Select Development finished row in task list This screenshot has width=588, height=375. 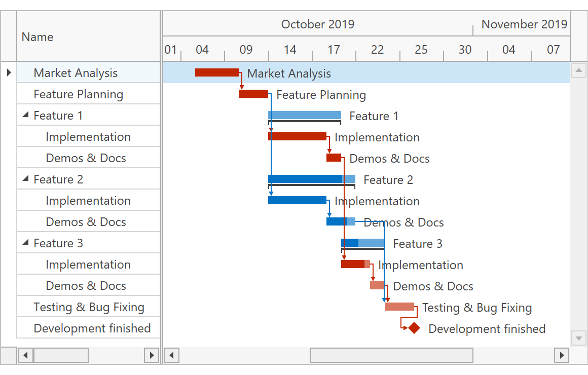pos(89,328)
